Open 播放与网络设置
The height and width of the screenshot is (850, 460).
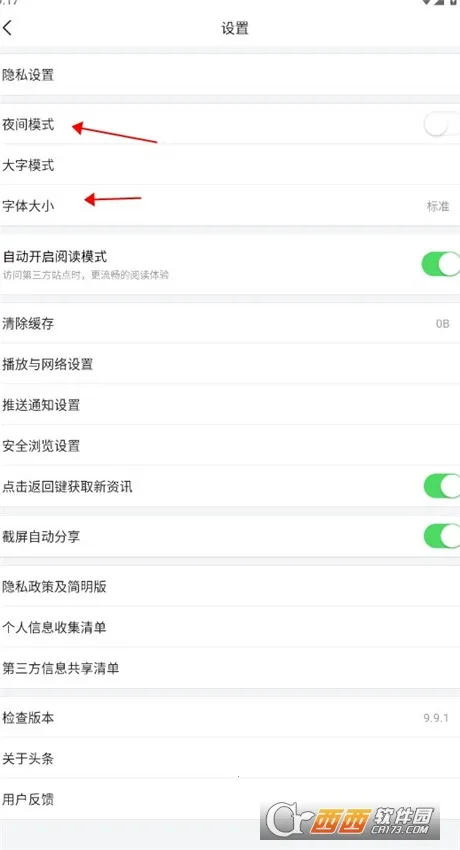[230, 364]
